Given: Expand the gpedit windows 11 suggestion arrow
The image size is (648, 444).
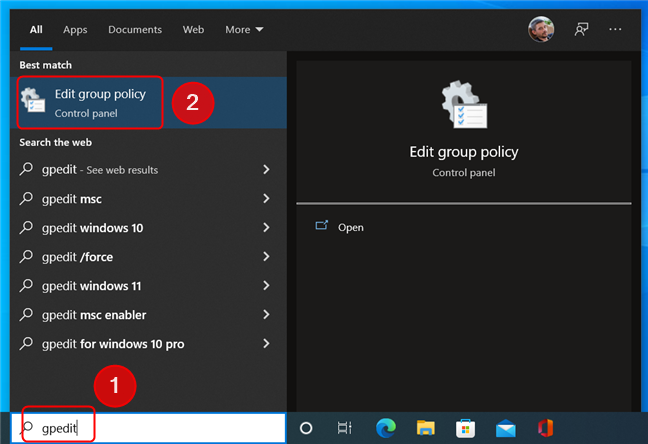Looking at the screenshot, I should 267,285.
